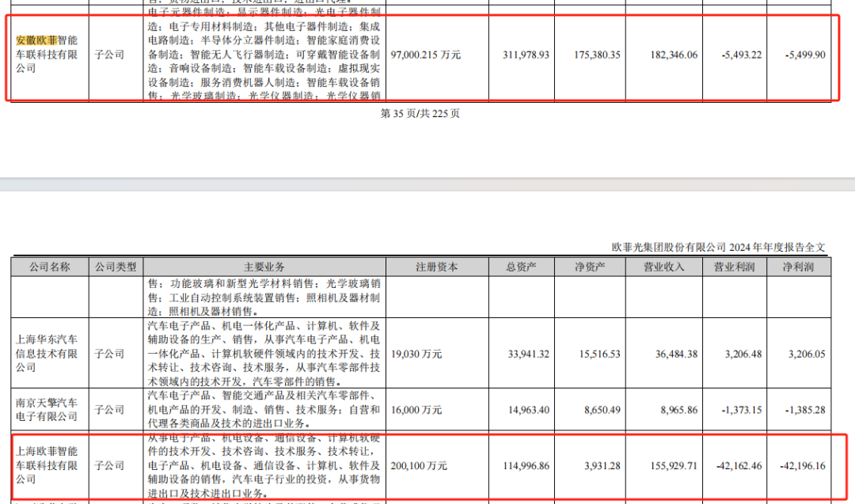Screen dimensions: 855x504
Task: Click column header 净资产
Action: (x=590, y=267)
